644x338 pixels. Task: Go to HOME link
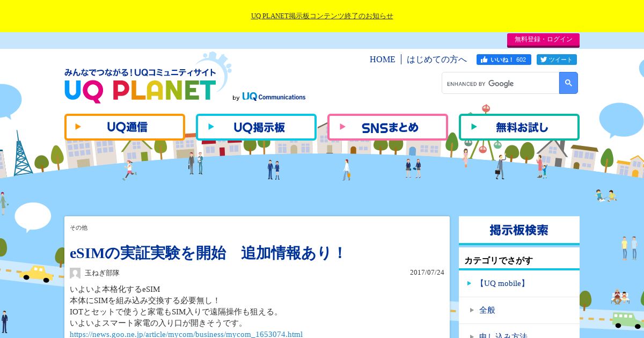(382, 60)
